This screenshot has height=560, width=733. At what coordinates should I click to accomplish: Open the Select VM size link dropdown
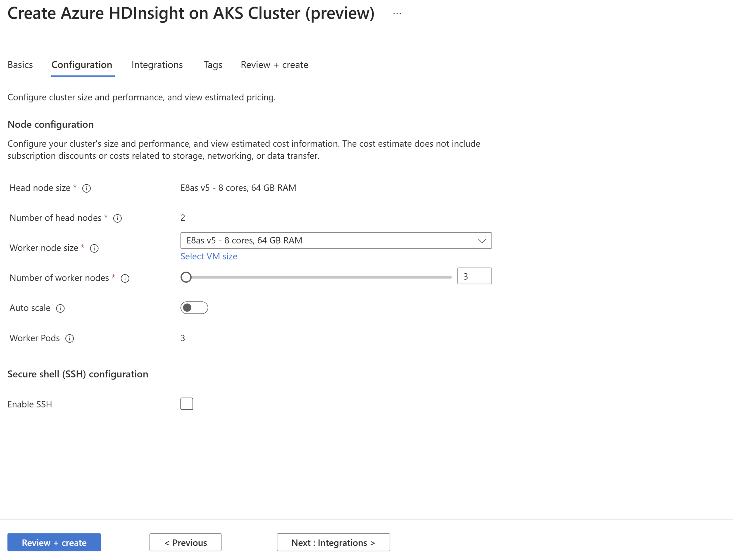point(208,256)
